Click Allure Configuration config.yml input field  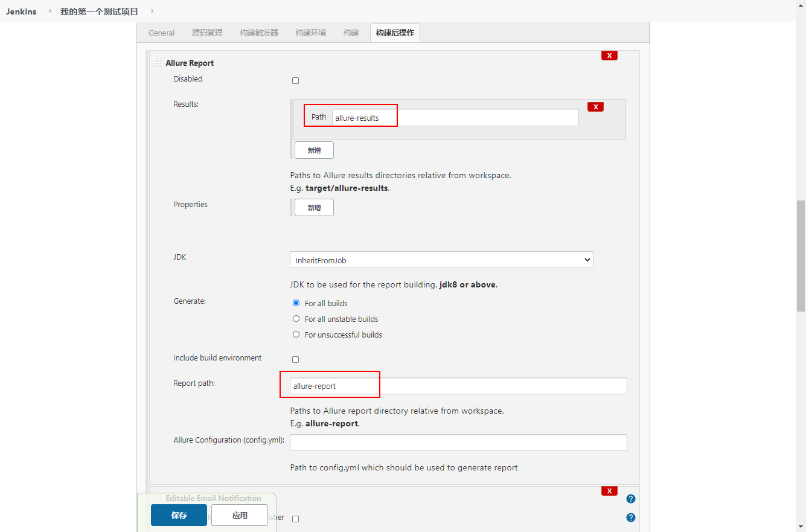[458, 443]
